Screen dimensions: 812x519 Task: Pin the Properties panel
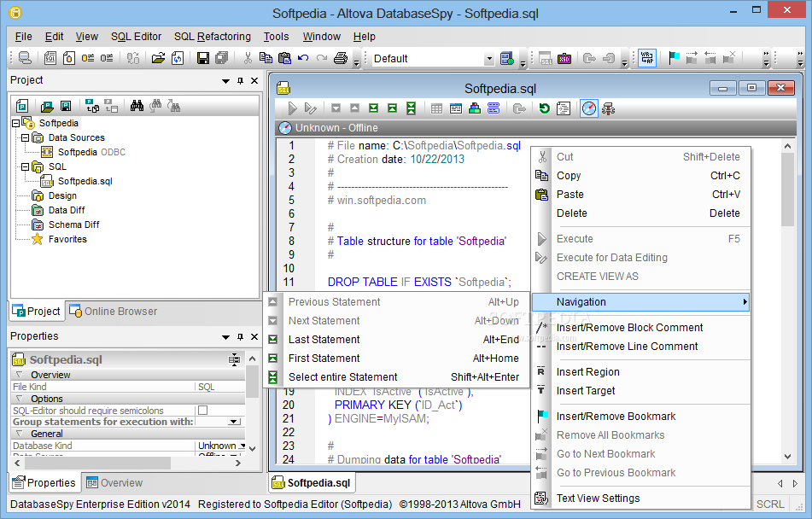pyautogui.click(x=240, y=336)
